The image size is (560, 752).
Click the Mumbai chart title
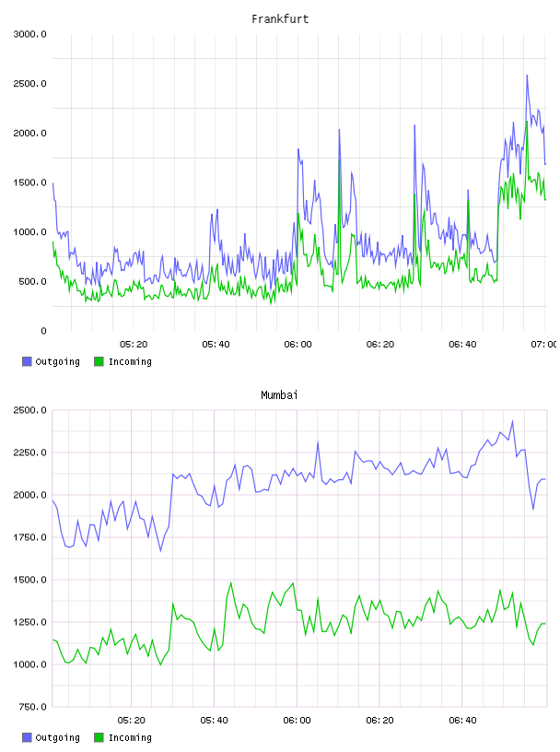tap(279, 395)
